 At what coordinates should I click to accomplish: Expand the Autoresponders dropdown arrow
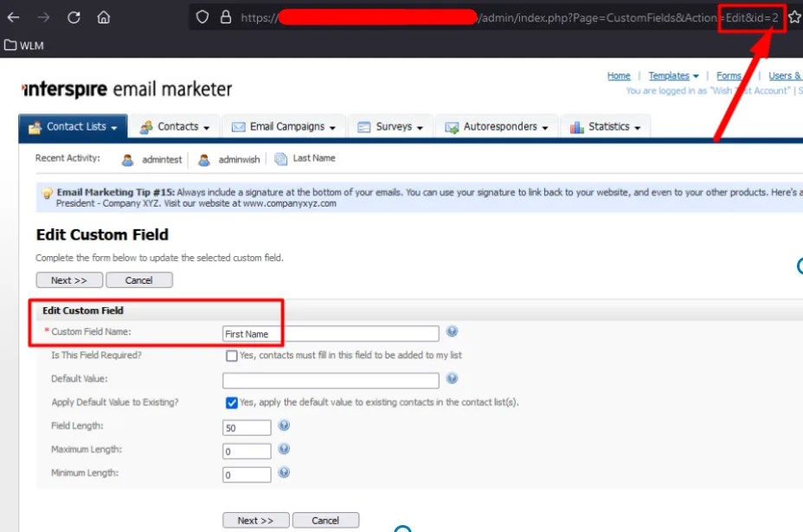point(545,127)
